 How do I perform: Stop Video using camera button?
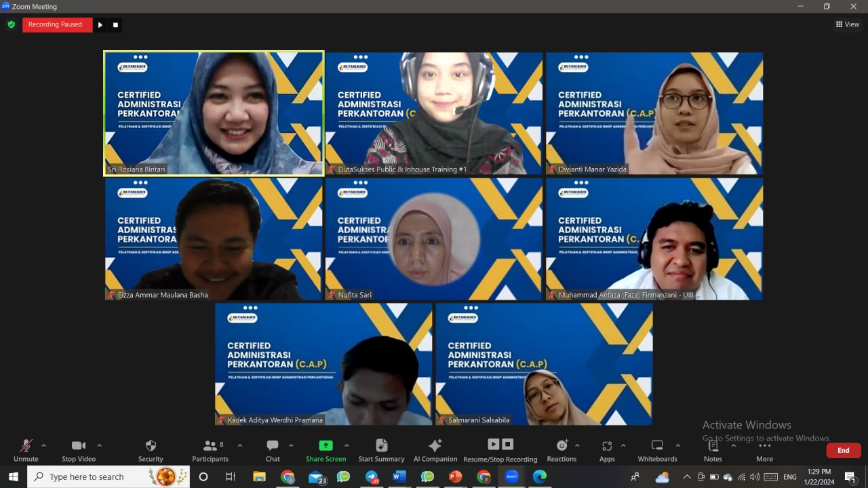pyautogui.click(x=79, y=451)
